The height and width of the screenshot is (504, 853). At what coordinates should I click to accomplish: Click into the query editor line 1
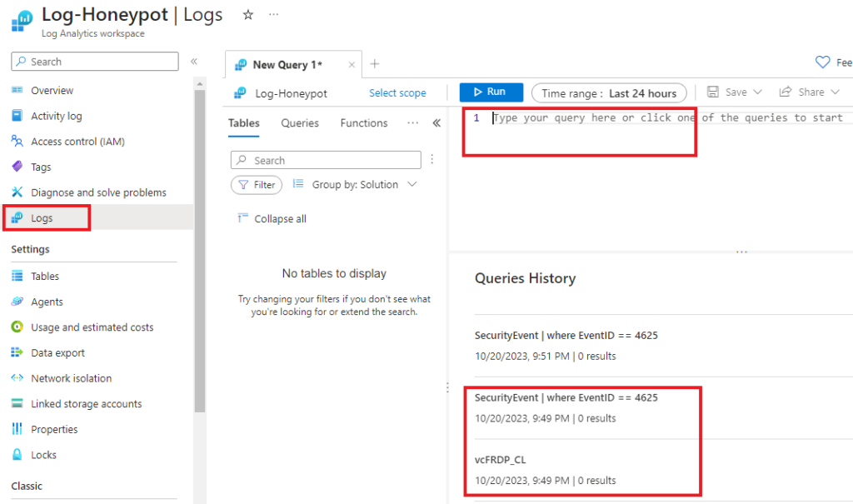pos(669,117)
